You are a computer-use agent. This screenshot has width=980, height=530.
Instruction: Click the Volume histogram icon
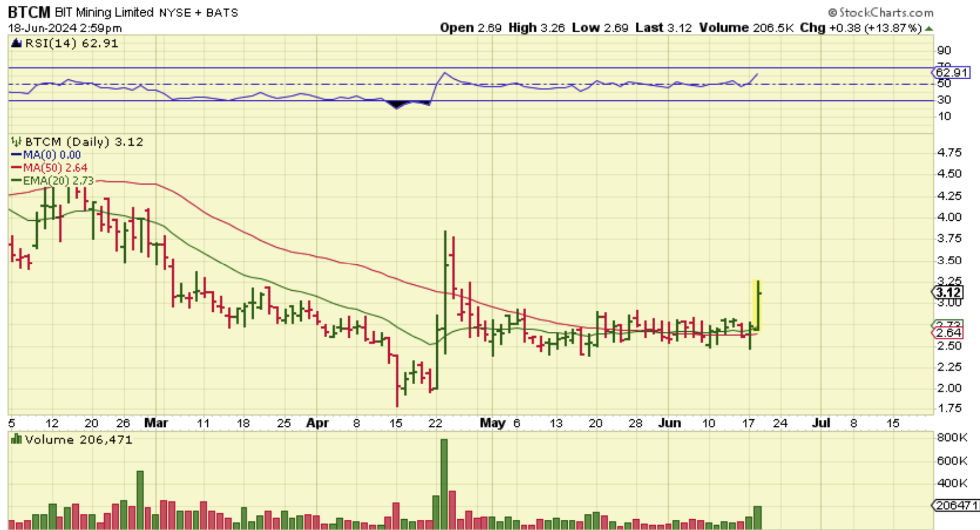click(x=16, y=439)
